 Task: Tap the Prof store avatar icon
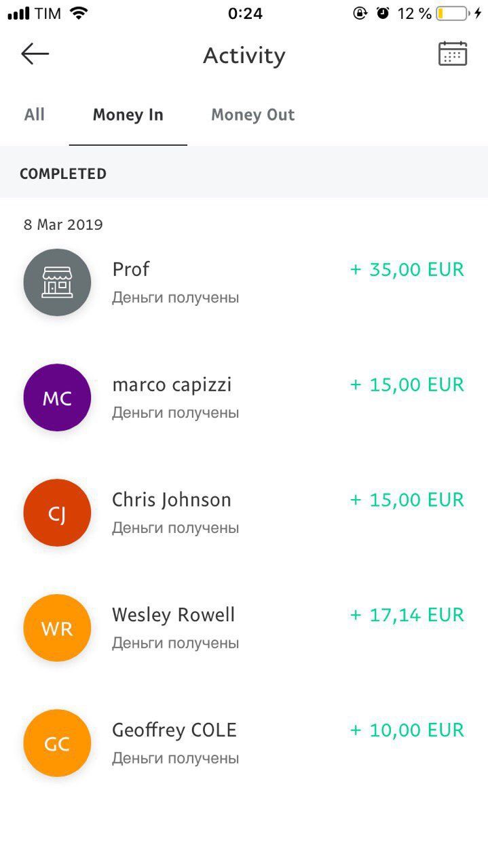57,282
